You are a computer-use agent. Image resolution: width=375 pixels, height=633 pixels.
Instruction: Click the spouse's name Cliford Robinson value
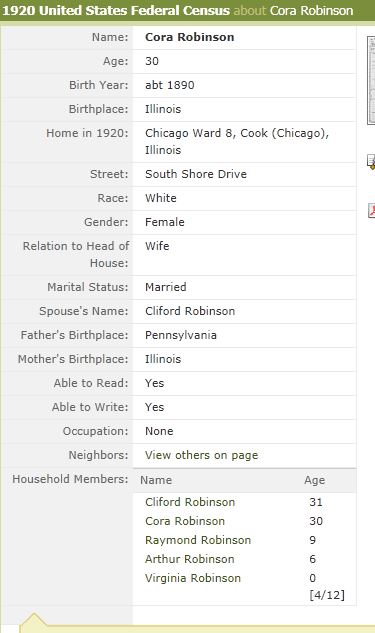tap(190, 311)
